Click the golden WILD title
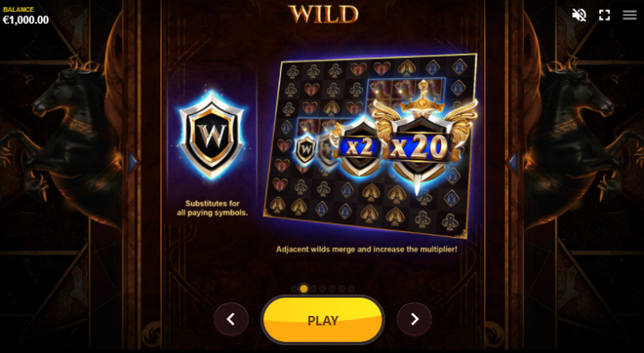This screenshot has height=353, width=644. click(323, 15)
